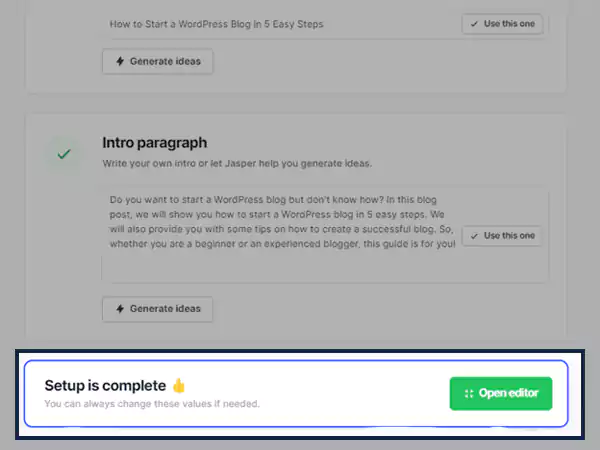Select the Intro paragraph section heading
Viewport: 600px width, 450px height.
(x=154, y=143)
